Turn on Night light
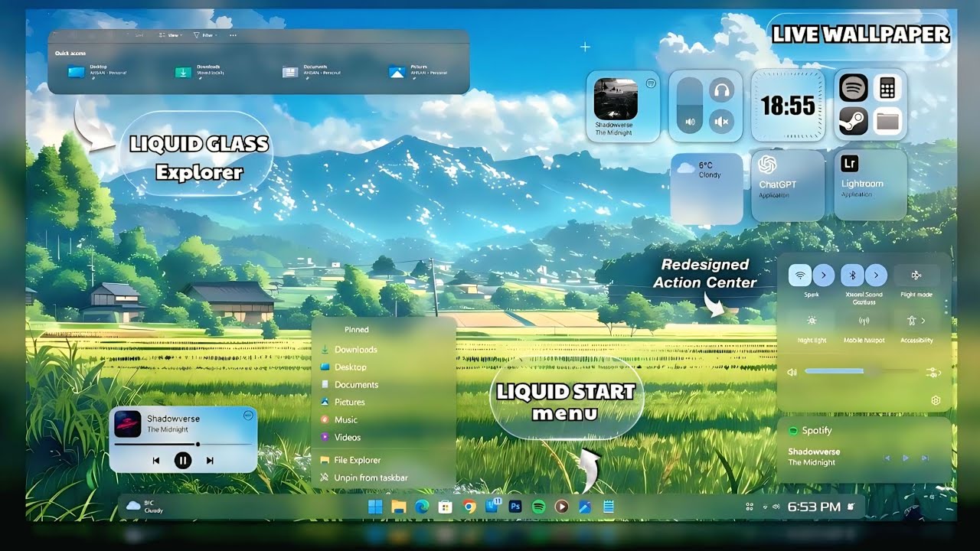This screenshot has height=551, width=980. click(812, 321)
